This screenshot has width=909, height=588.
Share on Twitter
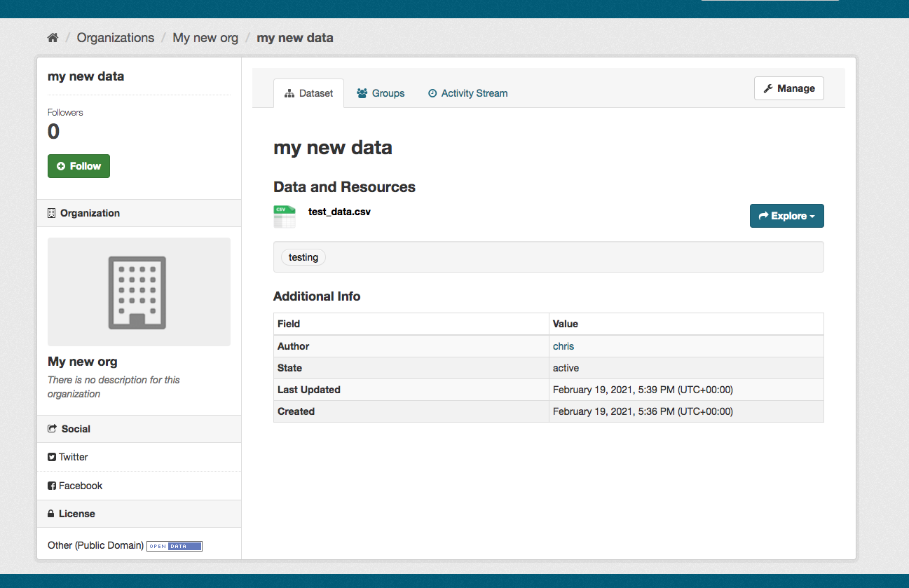click(x=68, y=457)
